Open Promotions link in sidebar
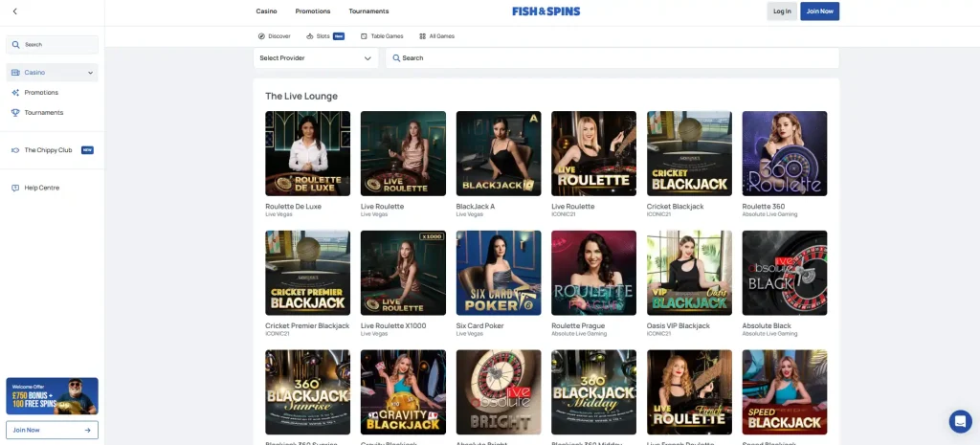 [x=41, y=93]
